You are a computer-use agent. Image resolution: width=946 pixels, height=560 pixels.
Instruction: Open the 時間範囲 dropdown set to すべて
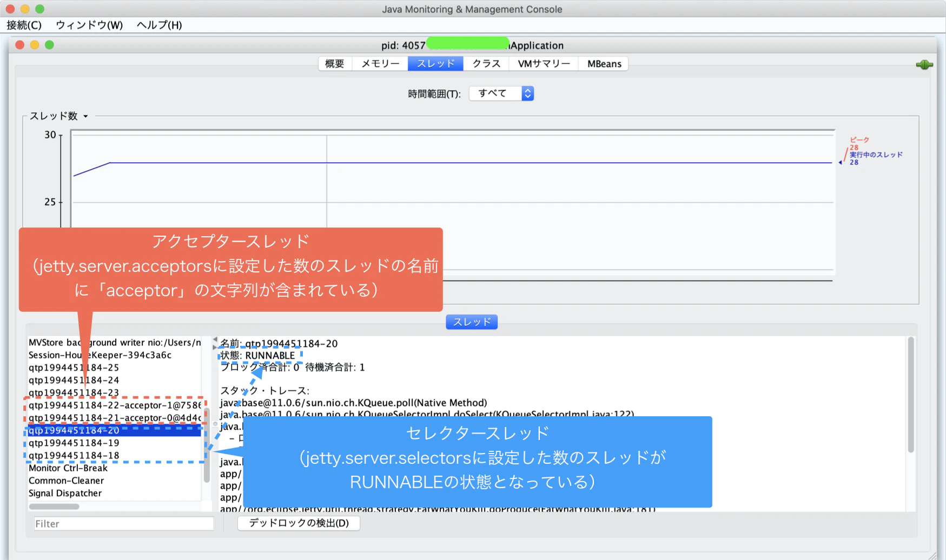[501, 94]
